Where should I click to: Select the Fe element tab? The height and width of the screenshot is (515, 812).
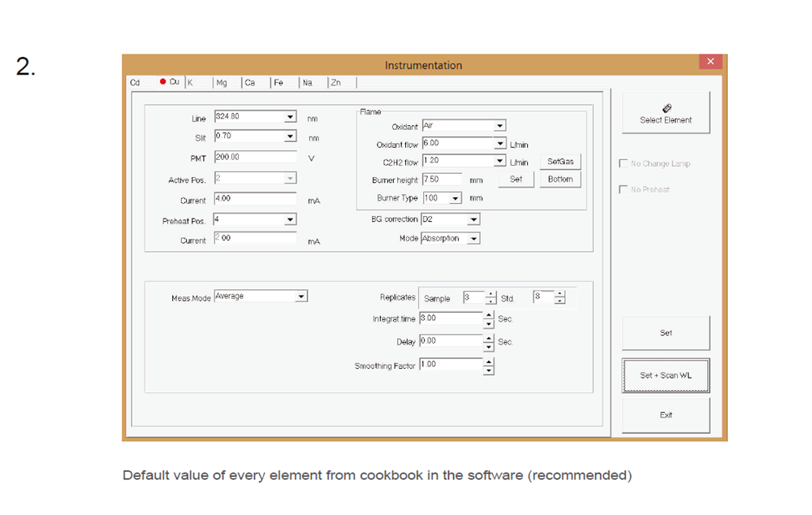(279, 82)
